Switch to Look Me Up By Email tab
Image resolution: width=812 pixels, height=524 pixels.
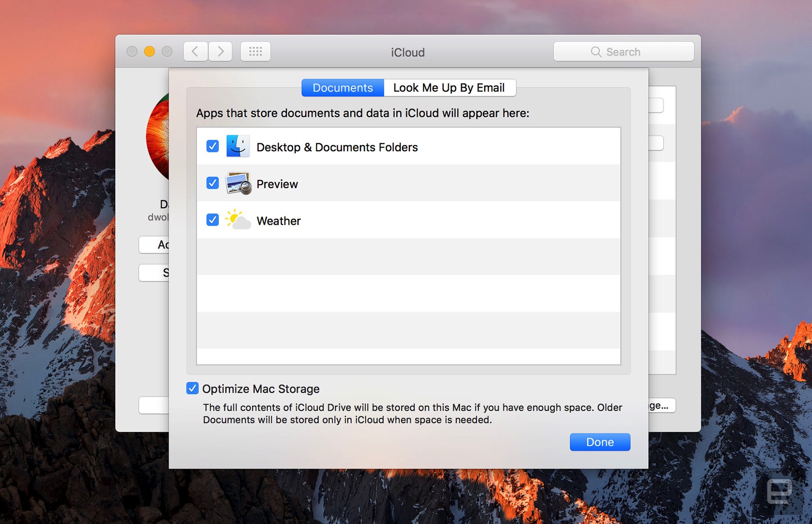[x=449, y=88]
